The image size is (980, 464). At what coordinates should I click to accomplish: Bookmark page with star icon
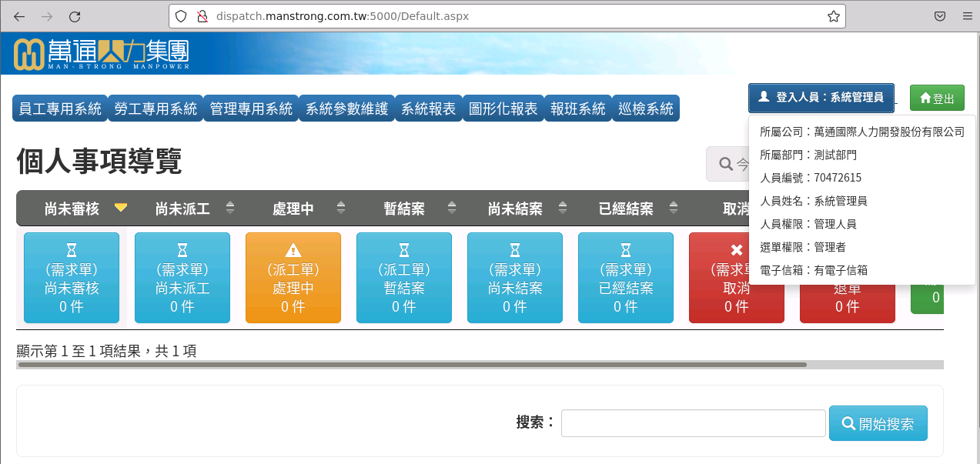tap(833, 16)
